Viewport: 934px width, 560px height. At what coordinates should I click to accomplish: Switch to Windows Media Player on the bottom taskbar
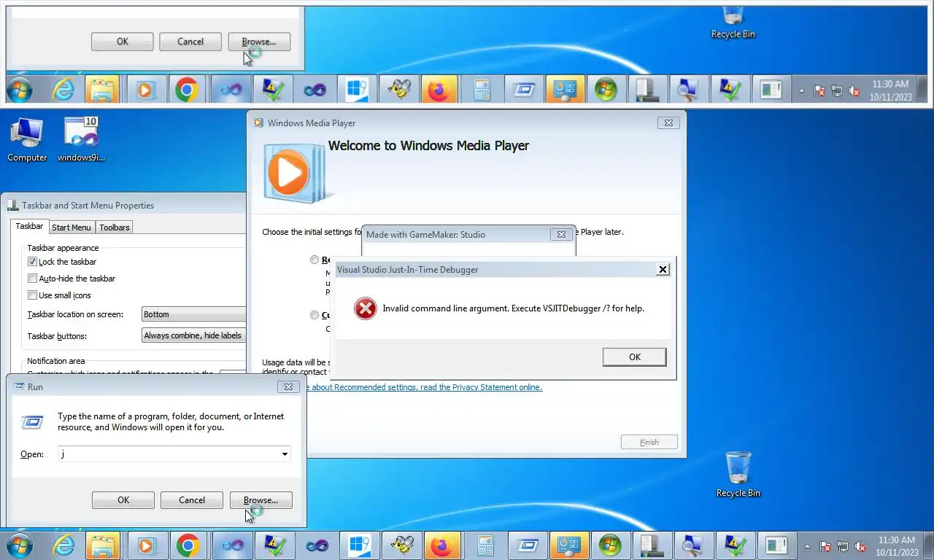pyautogui.click(x=145, y=545)
